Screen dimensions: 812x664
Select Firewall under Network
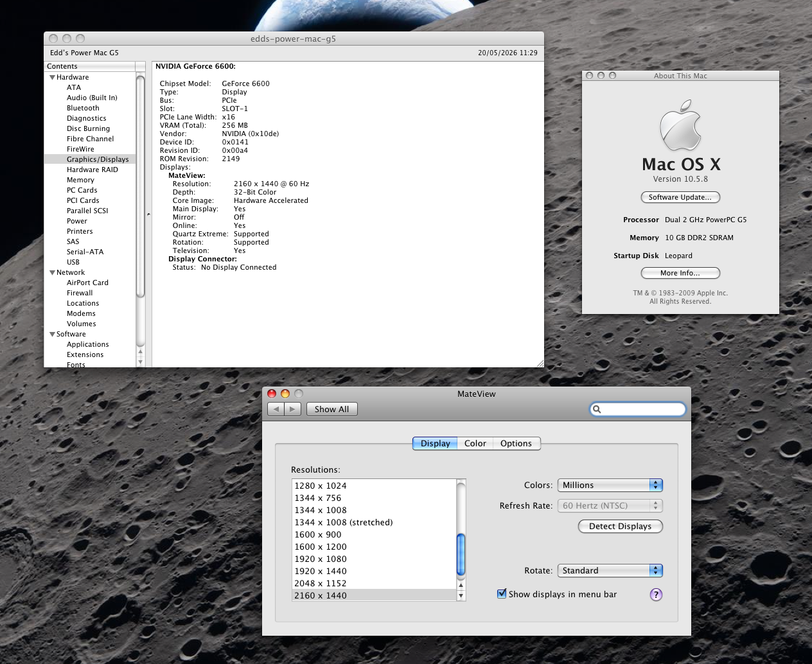click(x=80, y=293)
